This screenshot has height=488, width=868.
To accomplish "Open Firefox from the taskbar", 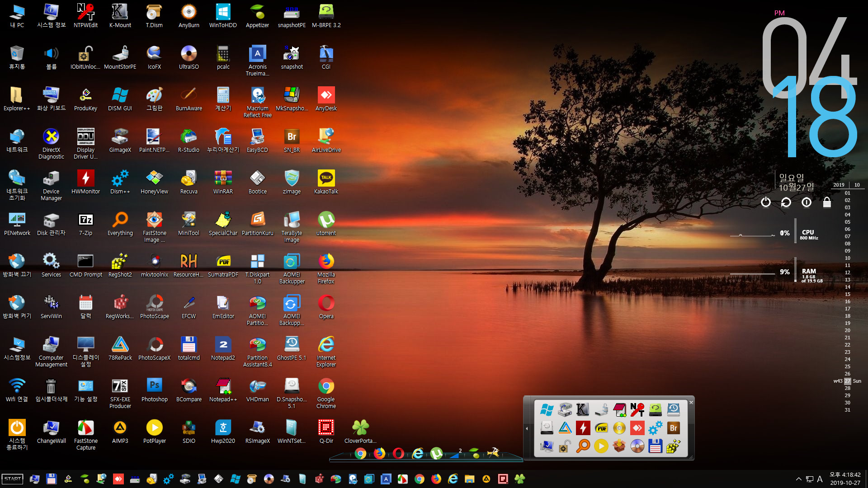I will (436, 479).
